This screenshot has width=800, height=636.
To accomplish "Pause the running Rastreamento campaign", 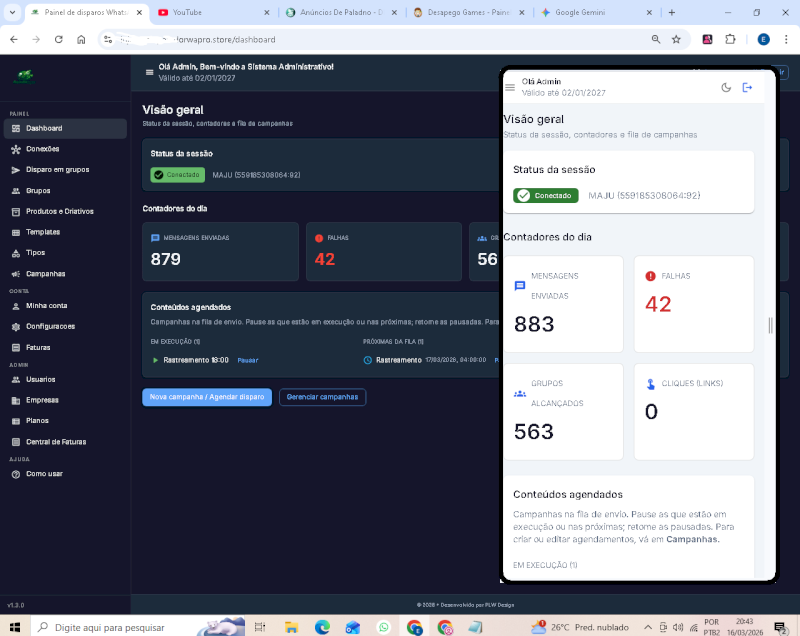I will [x=248, y=360].
